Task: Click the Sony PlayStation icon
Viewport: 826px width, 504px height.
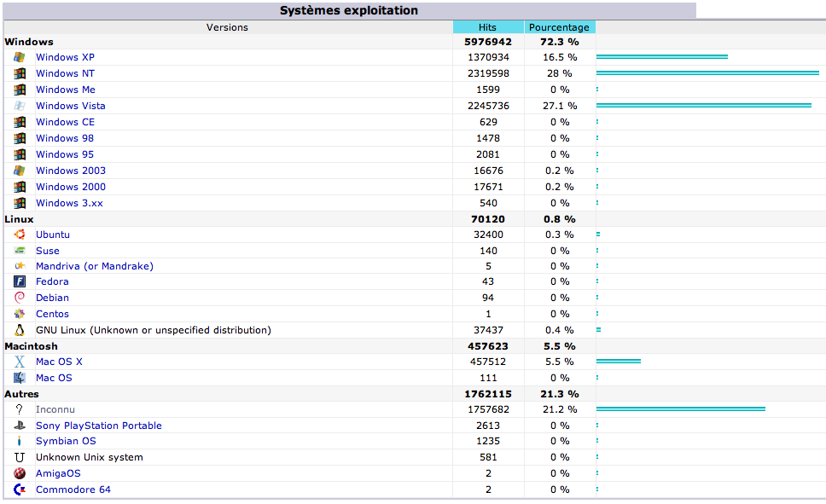Action: coord(19,426)
